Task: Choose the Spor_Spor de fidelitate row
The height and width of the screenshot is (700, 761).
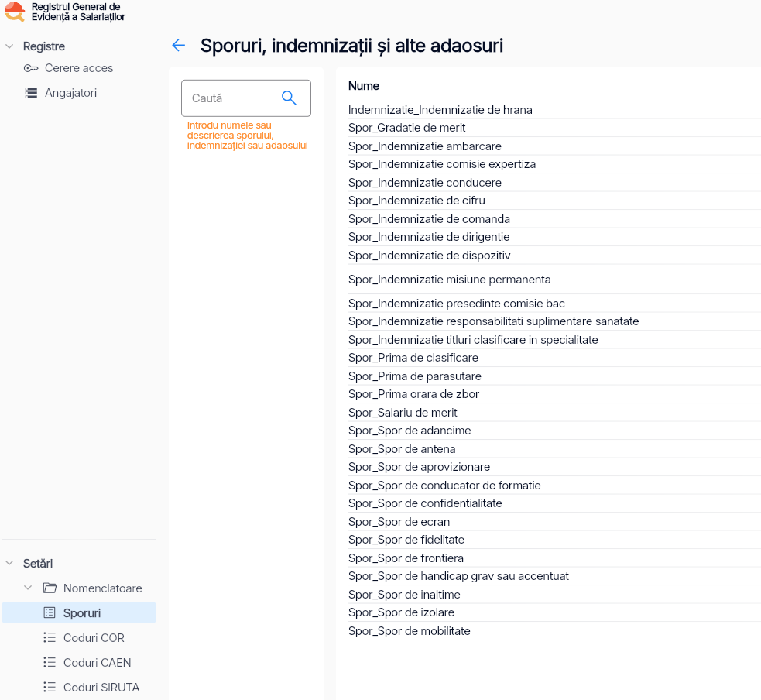Action: click(x=406, y=540)
